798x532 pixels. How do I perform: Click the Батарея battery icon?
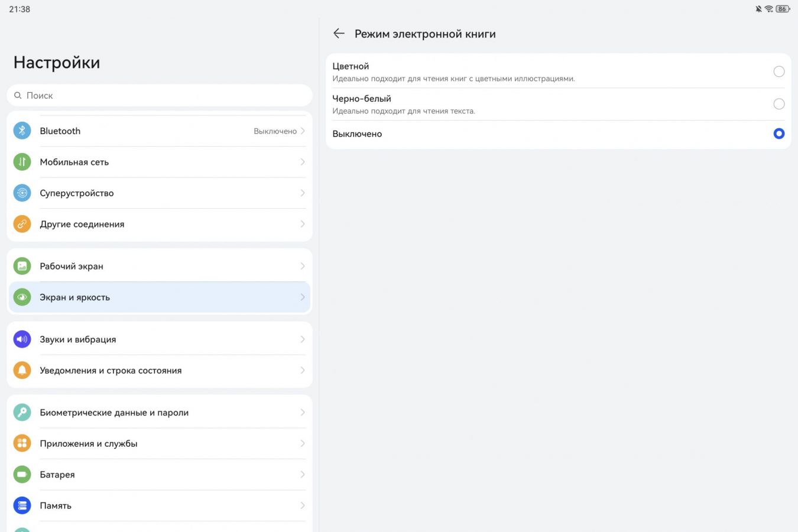coord(22,475)
